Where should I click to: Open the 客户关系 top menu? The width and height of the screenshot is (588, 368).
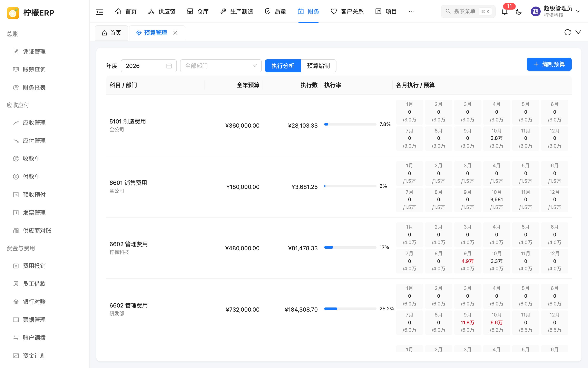pyautogui.click(x=347, y=11)
